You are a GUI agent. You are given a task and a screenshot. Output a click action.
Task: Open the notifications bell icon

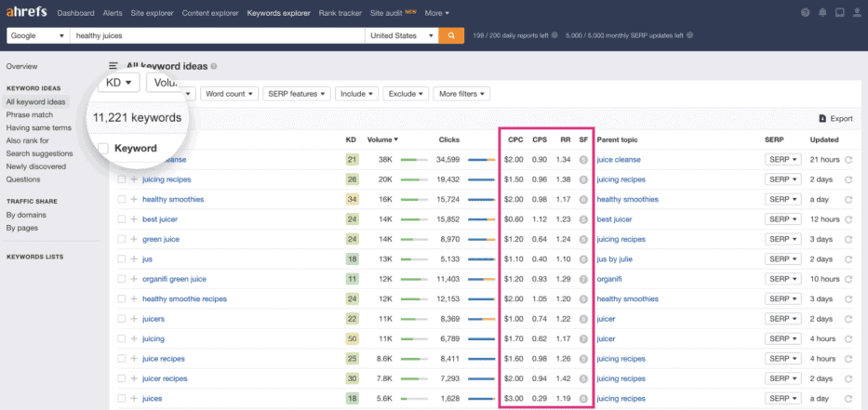click(822, 13)
